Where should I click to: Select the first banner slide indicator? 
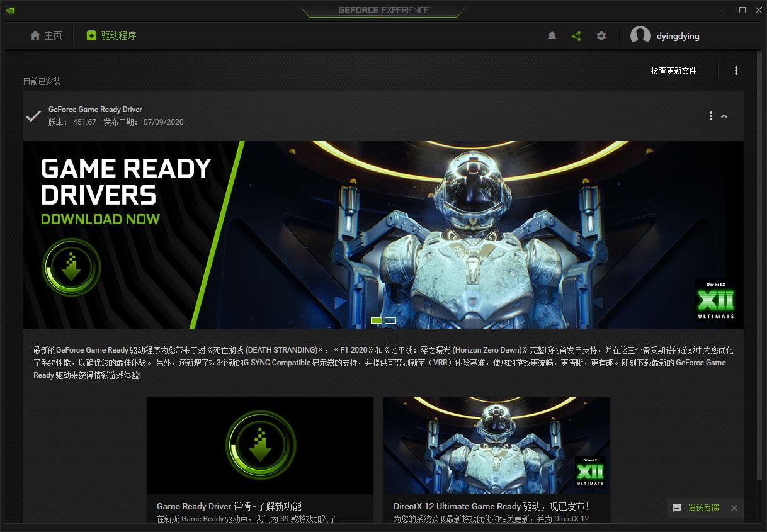377,320
